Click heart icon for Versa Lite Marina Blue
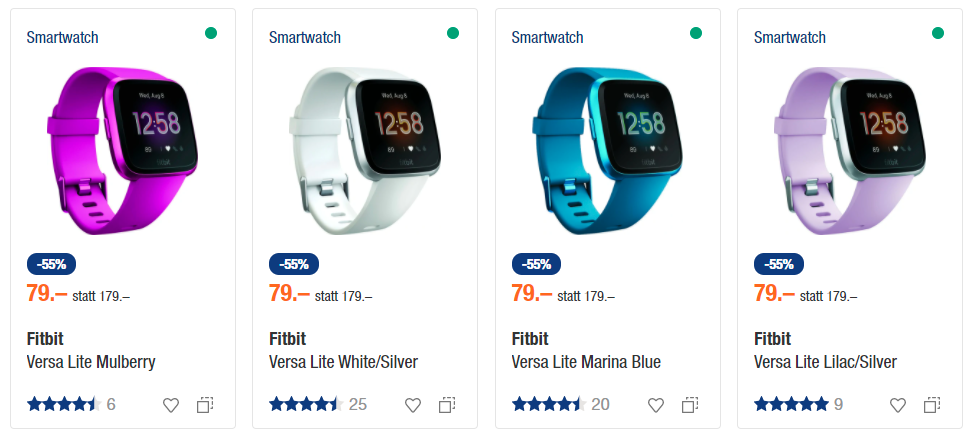The height and width of the screenshot is (435, 971). coord(656,405)
